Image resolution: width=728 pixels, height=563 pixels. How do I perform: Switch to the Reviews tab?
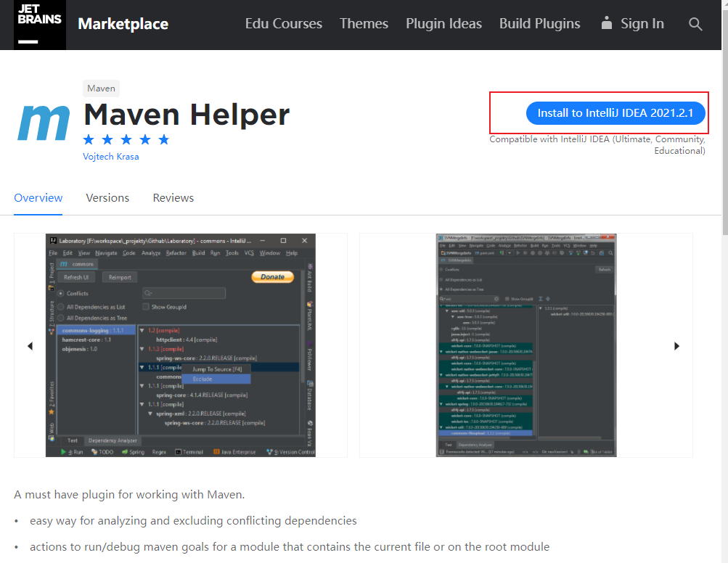[173, 197]
